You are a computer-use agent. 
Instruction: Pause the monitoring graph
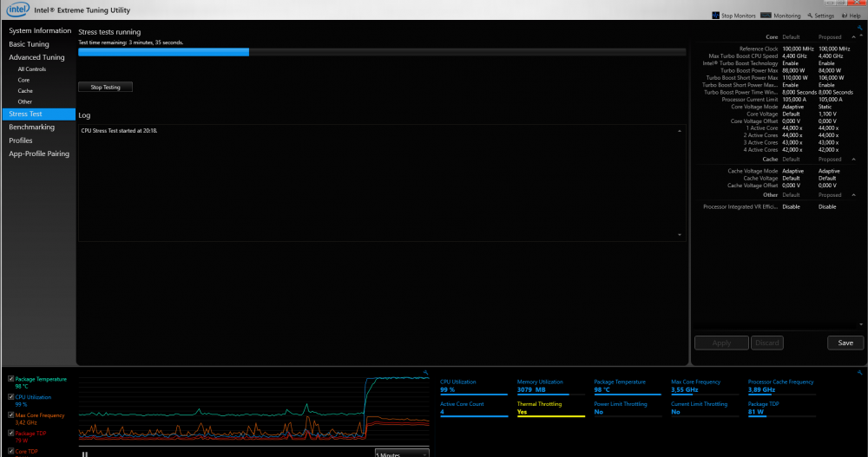point(85,454)
